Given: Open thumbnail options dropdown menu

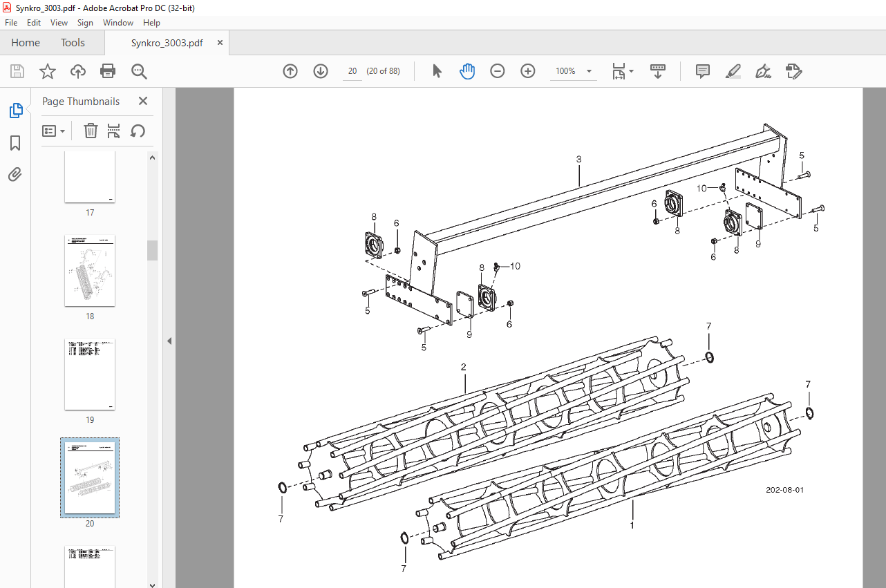Looking at the screenshot, I should (54, 131).
